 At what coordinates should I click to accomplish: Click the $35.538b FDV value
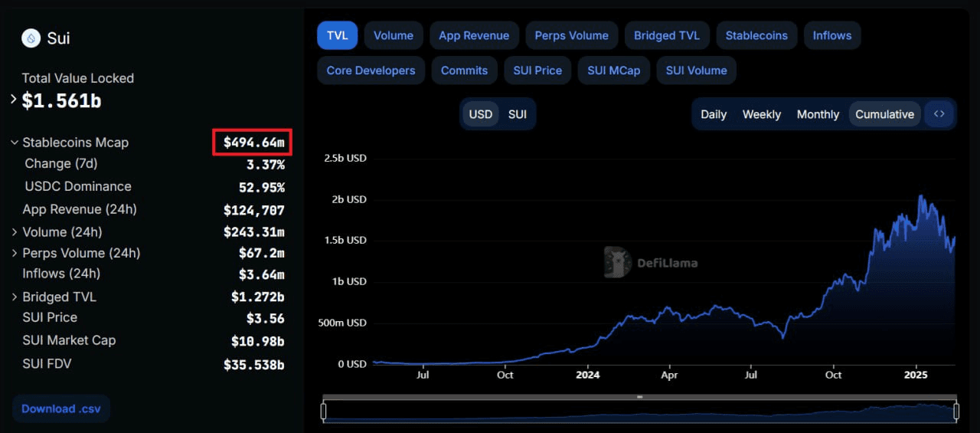click(x=254, y=365)
